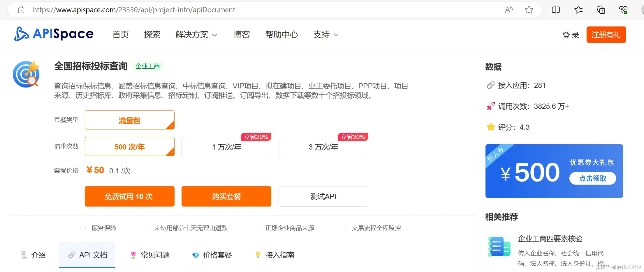Click the rocket icon beside 调用次数

click(491, 106)
